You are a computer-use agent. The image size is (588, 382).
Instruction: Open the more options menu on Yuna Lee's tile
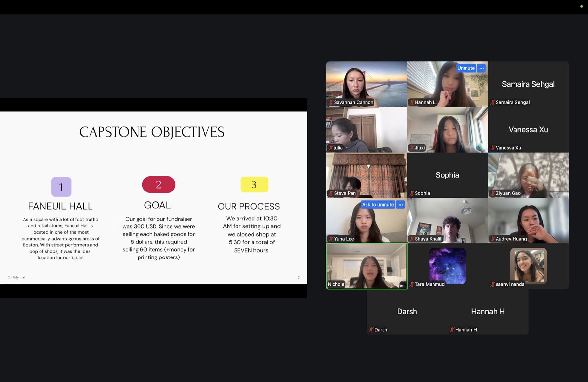click(x=400, y=205)
